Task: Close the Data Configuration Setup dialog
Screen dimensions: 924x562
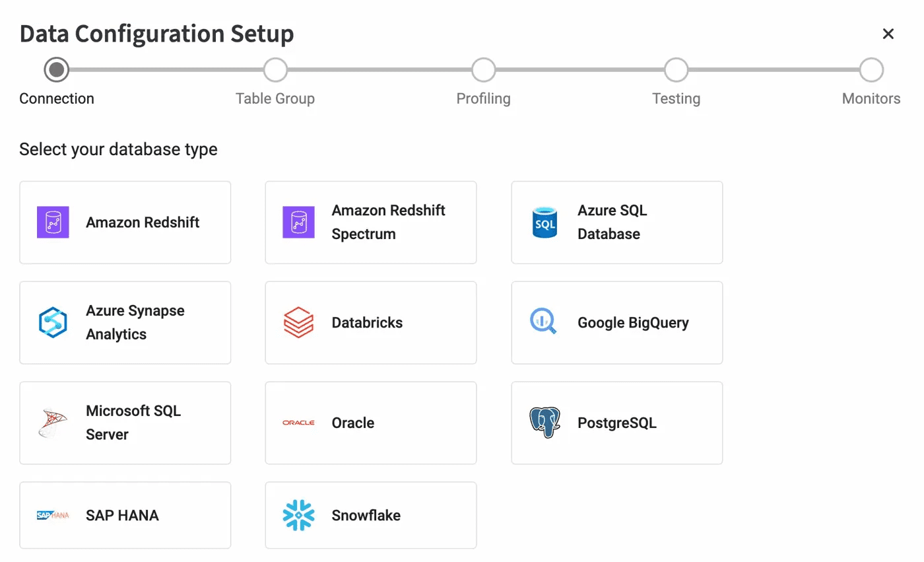Action: (x=888, y=34)
